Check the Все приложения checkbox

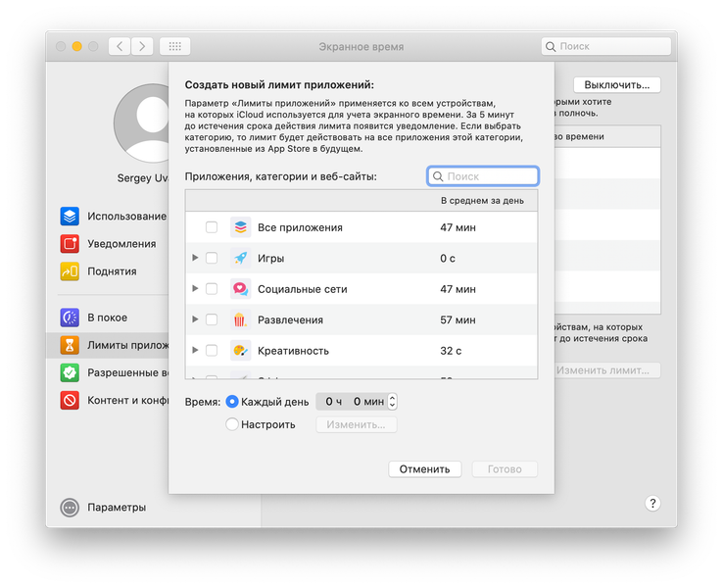coord(212,227)
